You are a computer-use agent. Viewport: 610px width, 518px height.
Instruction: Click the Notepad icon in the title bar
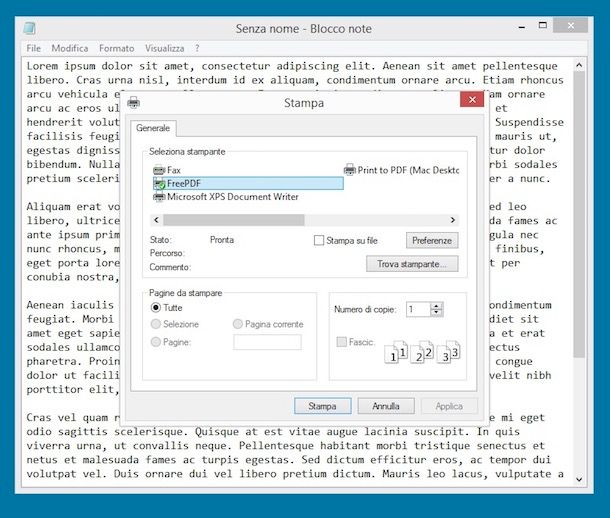point(30,28)
